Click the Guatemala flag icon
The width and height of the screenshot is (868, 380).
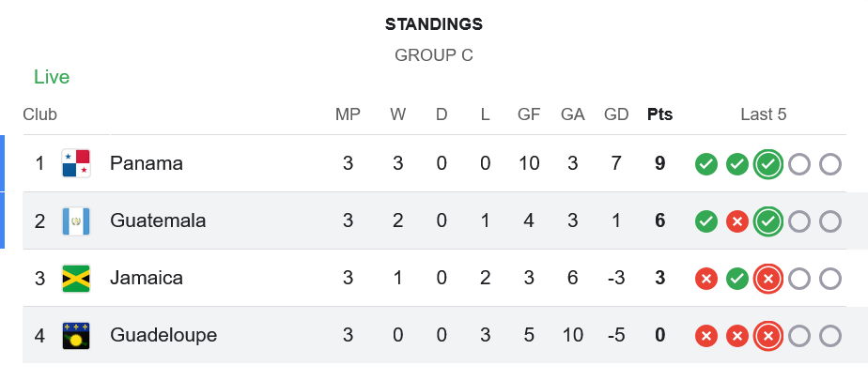coord(75,221)
